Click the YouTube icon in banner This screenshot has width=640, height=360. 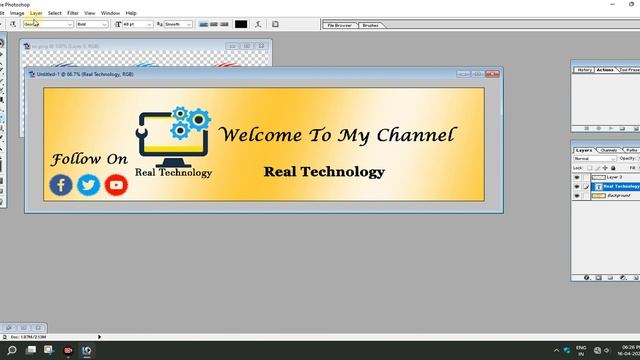tap(116, 185)
